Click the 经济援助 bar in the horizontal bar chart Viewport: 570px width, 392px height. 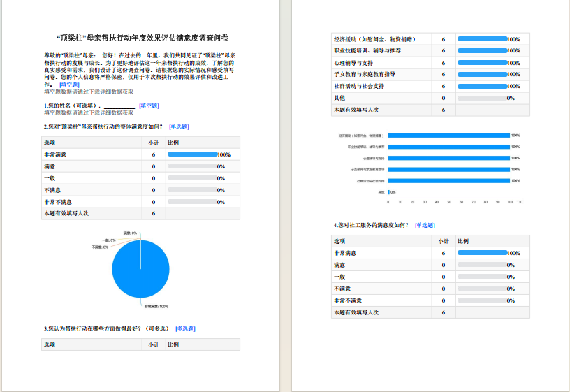(448, 136)
